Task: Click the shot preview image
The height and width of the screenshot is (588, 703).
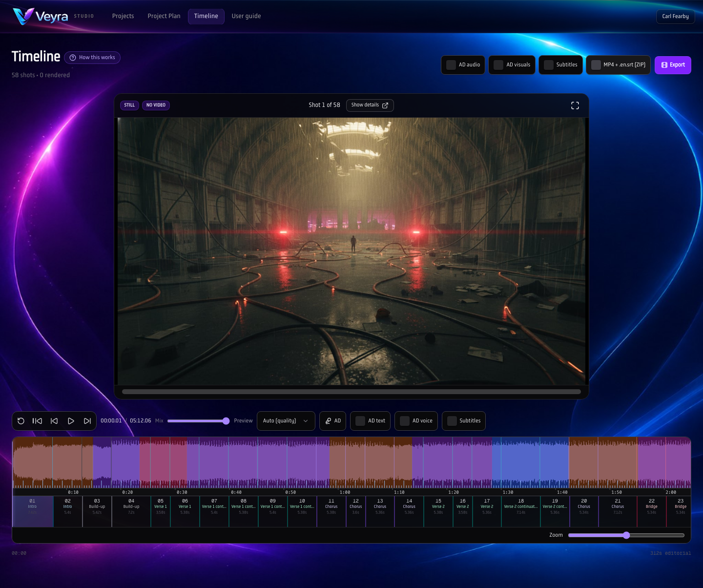Action: (x=351, y=251)
